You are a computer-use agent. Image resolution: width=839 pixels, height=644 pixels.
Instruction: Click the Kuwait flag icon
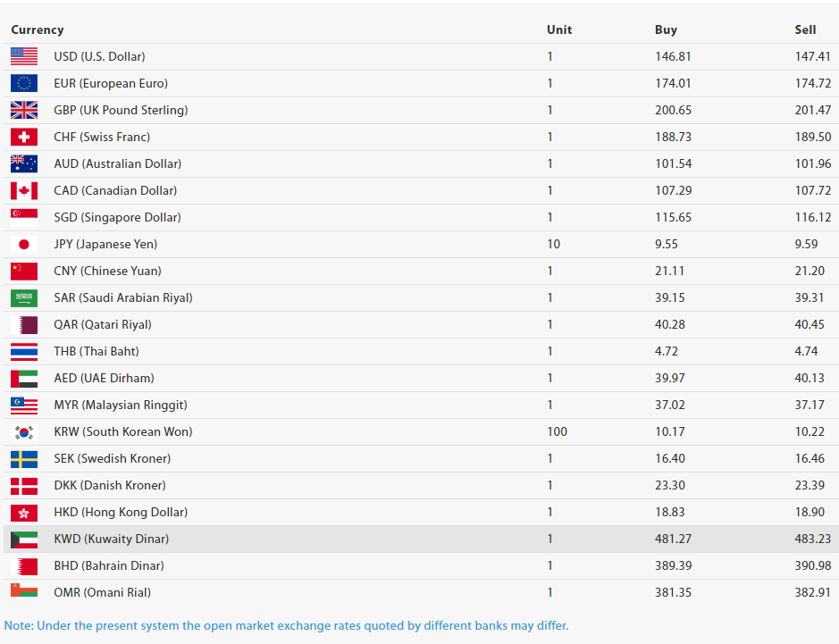click(x=24, y=539)
